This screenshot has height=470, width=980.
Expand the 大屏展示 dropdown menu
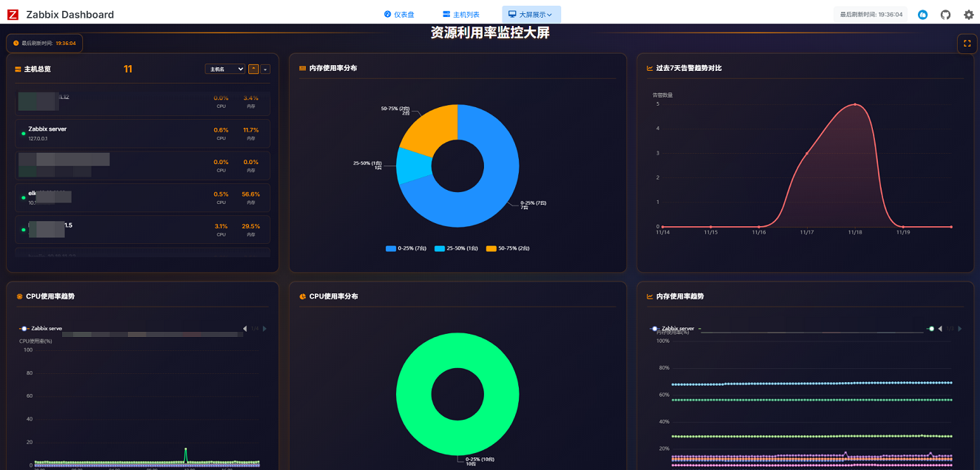click(x=531, y=15)
